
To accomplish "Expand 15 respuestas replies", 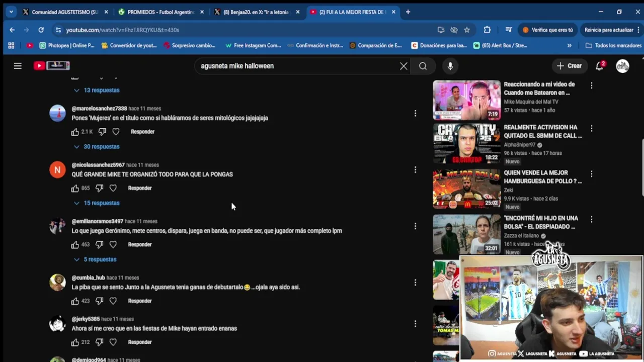I will click(97, 203).
